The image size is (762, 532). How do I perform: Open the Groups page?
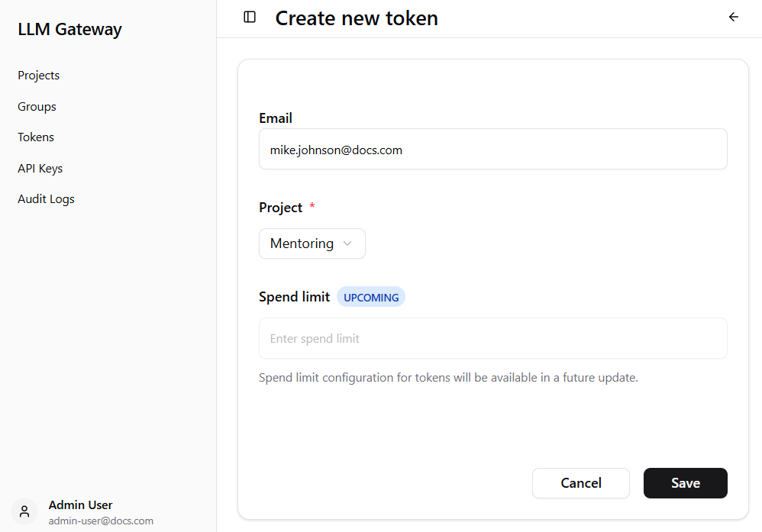(x=36, y=106)
